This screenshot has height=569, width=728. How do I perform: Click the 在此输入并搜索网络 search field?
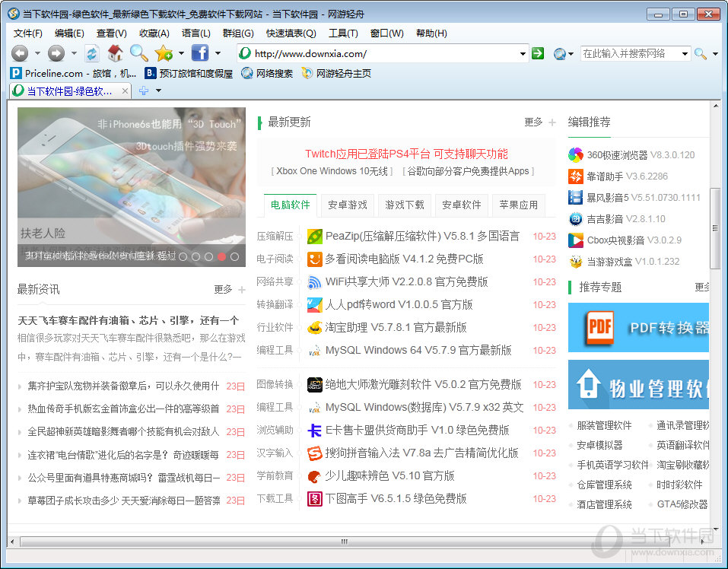pyautogui.click(x=631, y=54)
